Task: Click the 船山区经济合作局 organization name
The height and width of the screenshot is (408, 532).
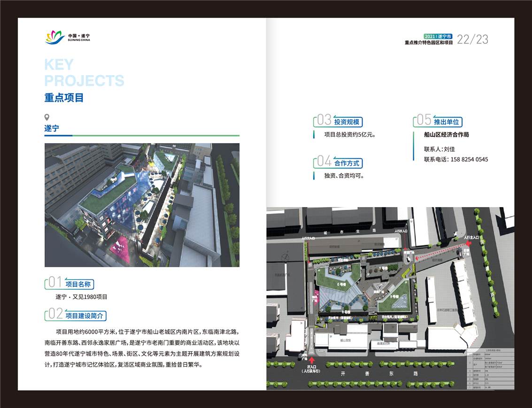Action: [446, 135]
